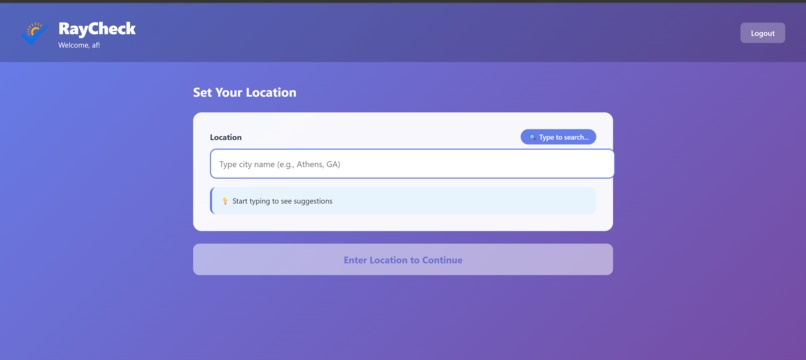Click the Logout button

pyautogui.click(x=762, y=33)
